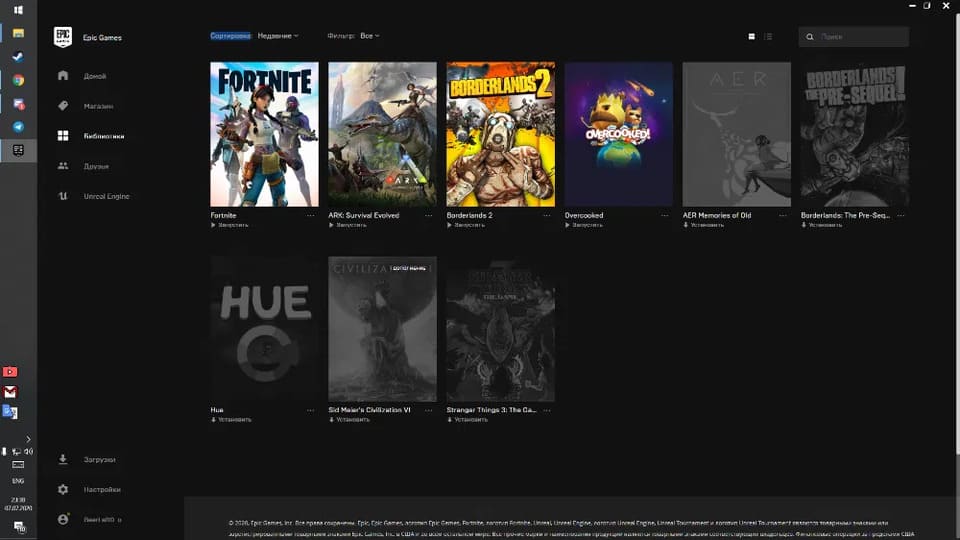
Task: Open three-dot menu for Overcooked
Action: coord(665,215)
